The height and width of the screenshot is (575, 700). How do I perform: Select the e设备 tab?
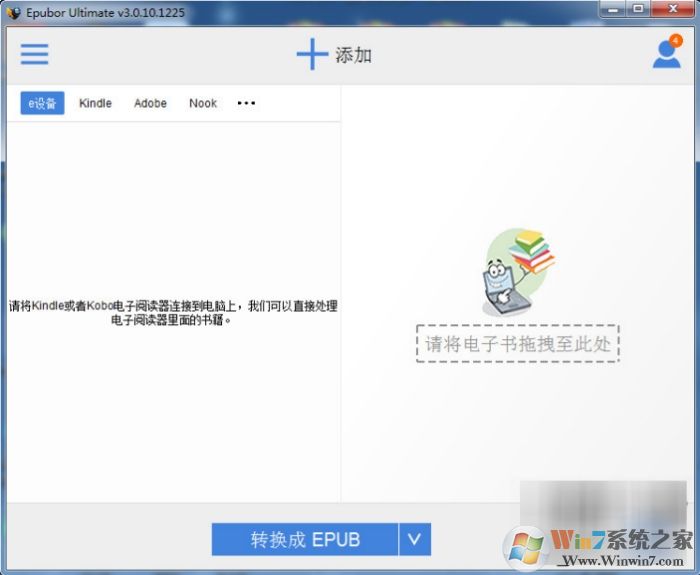pos(42,103)
